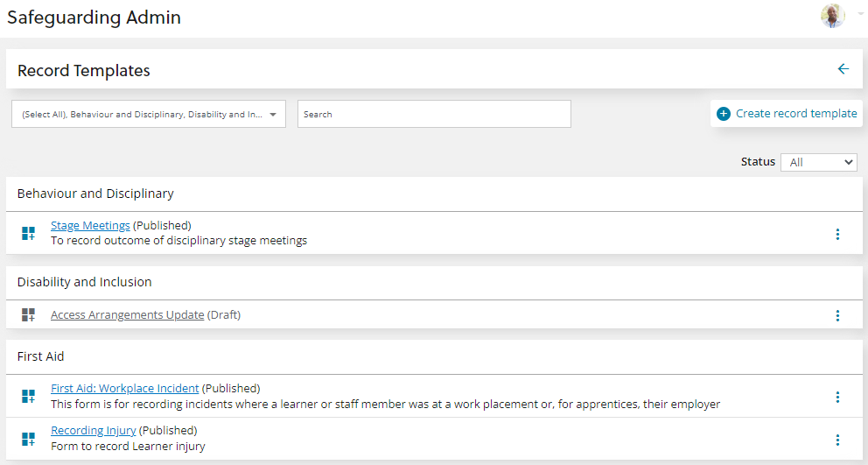Open the three-dot menu for First Aid: Workplace Incident
The width and height of the screenshot is (868, 465).
[837, 397]
